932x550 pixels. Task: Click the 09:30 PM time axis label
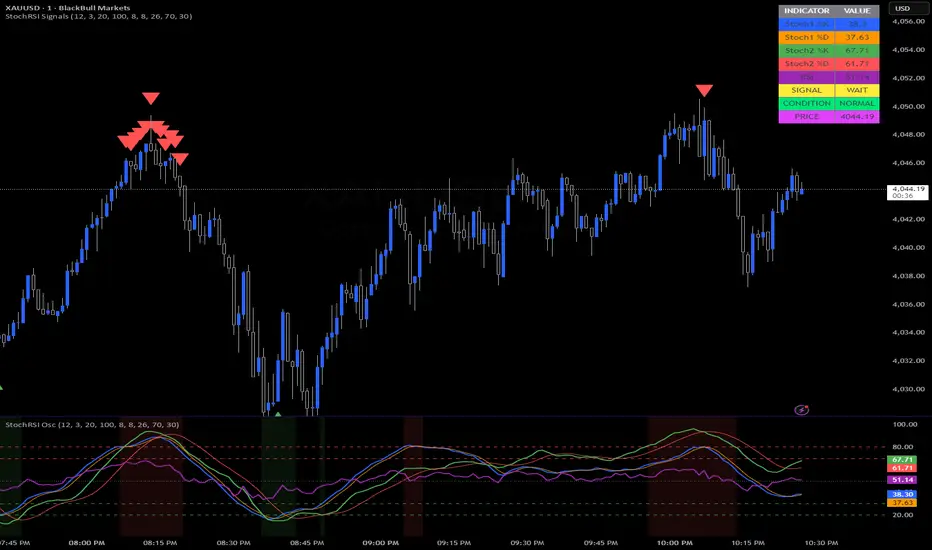pos(527,543)
